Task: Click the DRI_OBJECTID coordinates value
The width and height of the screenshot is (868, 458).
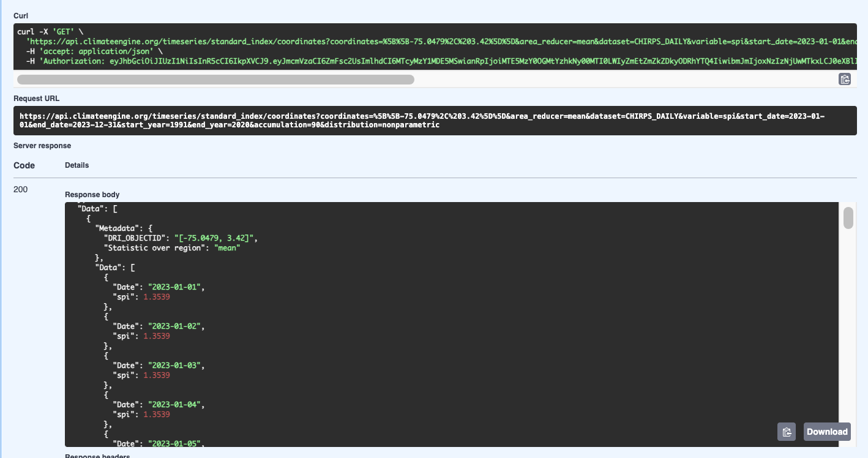Action: coord(215,238)
